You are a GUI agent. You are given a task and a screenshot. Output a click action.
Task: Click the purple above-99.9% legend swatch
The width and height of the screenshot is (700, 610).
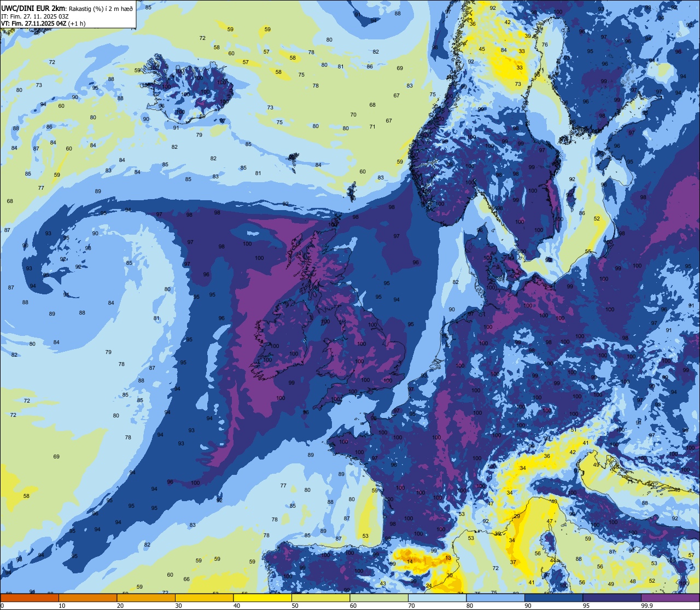670,597
